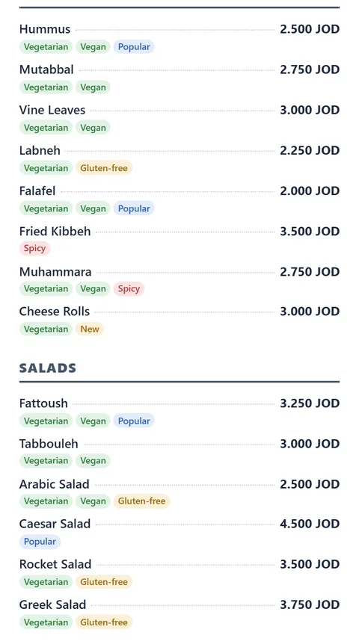Select the New tag under Cheese Rolls

(x=90, y=329)
